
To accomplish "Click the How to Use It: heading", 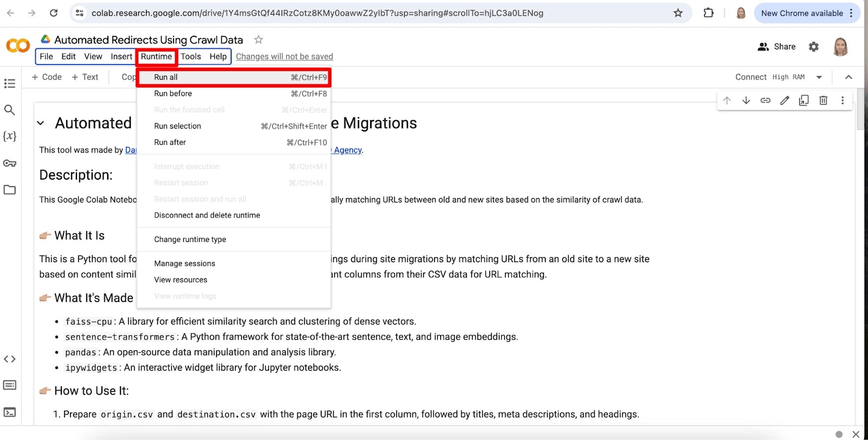I will (92, 391).
